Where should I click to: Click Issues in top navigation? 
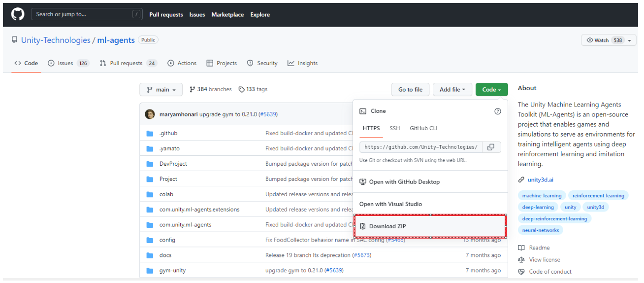click(197, 15)
